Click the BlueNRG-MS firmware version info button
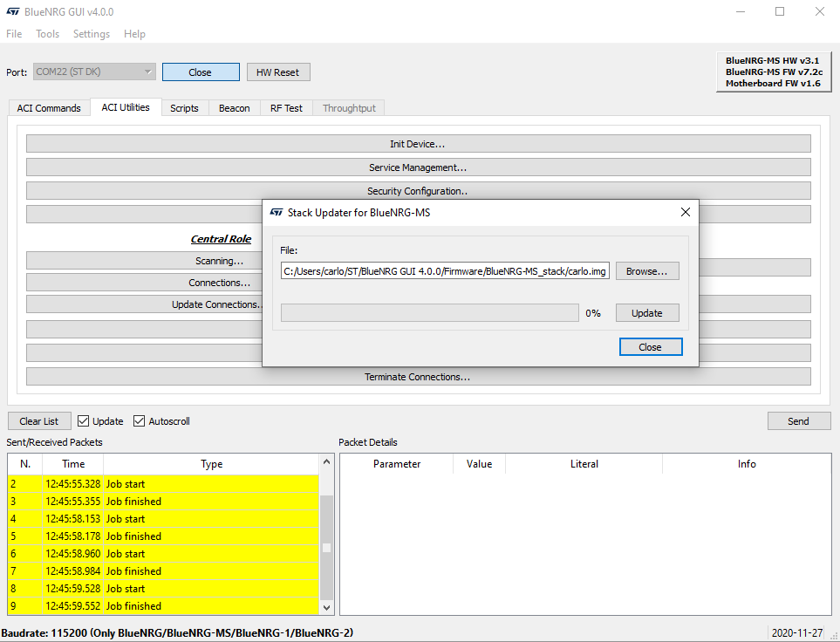 pos(774,72)
